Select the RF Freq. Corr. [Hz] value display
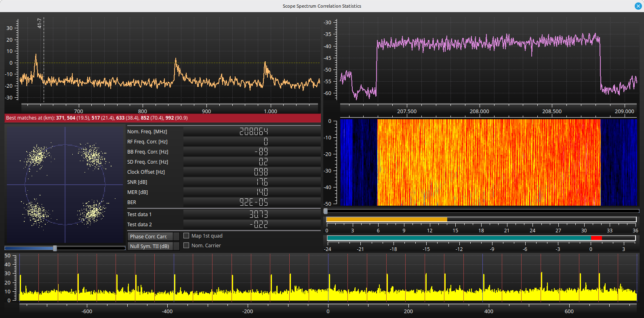This screenshot has height=318, width=644. (x=252, y=141)
